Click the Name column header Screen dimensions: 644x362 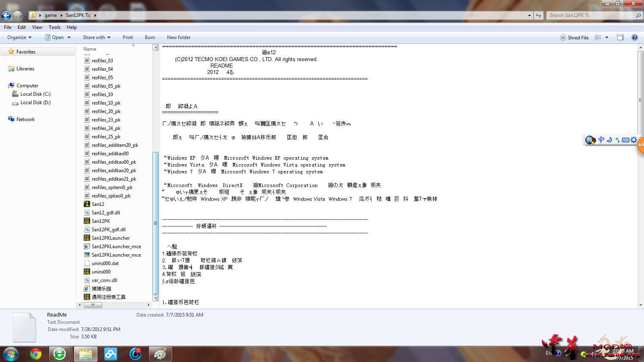tap(90, 49)
